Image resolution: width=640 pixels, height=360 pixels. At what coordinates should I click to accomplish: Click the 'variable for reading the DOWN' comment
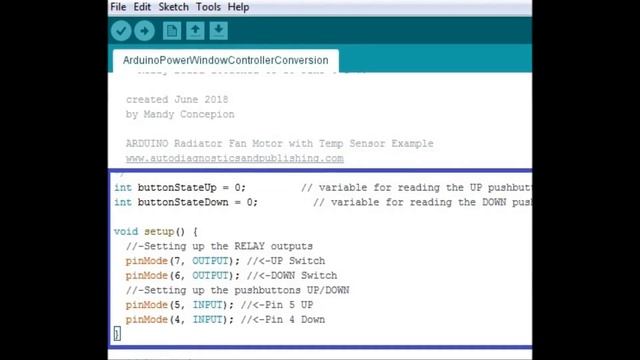point(422,202)
